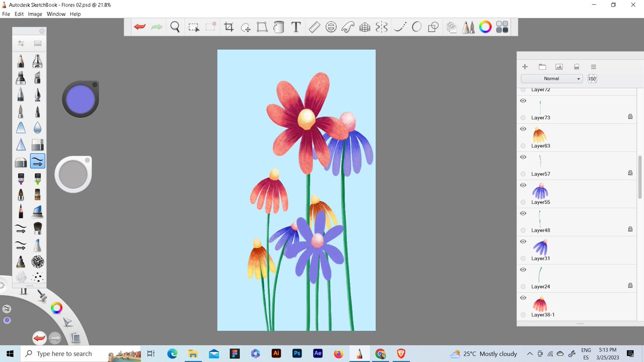644x362 pixels.
Task: Open Adobe Illustrator from the taskbar
Action: [276, 353]
